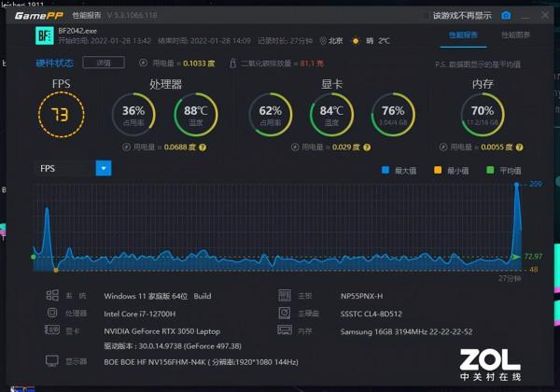This screenshot has height=392, width=560.
Task: Toggle the 平均值 legend checkbox
Action: (490, 169)
